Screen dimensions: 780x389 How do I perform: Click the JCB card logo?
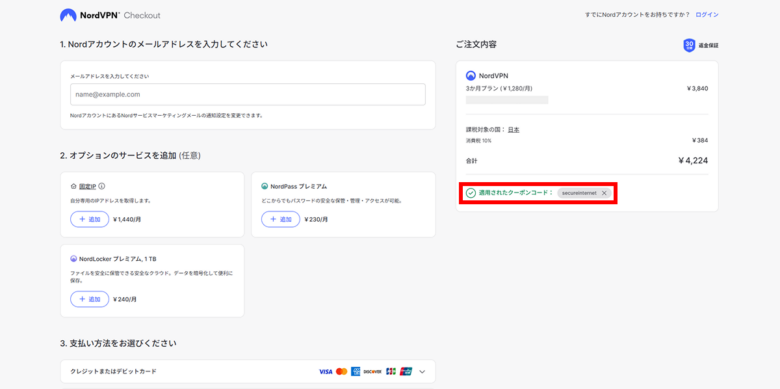coord(391,372)
